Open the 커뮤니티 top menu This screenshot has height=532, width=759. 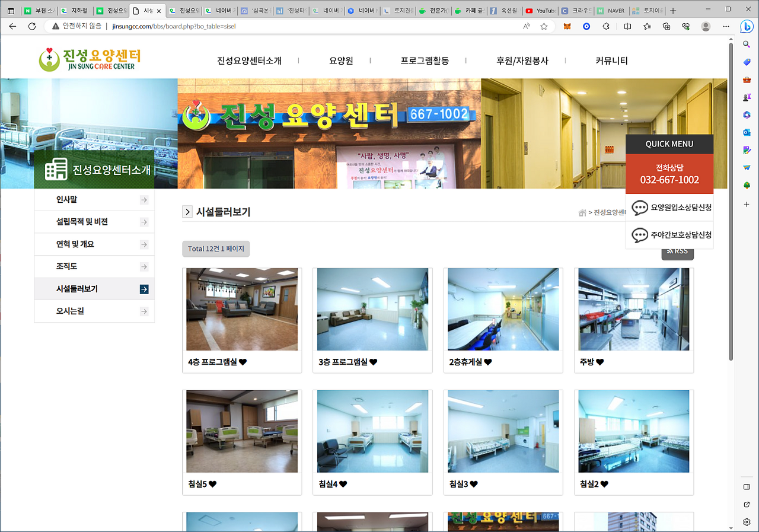611,60
